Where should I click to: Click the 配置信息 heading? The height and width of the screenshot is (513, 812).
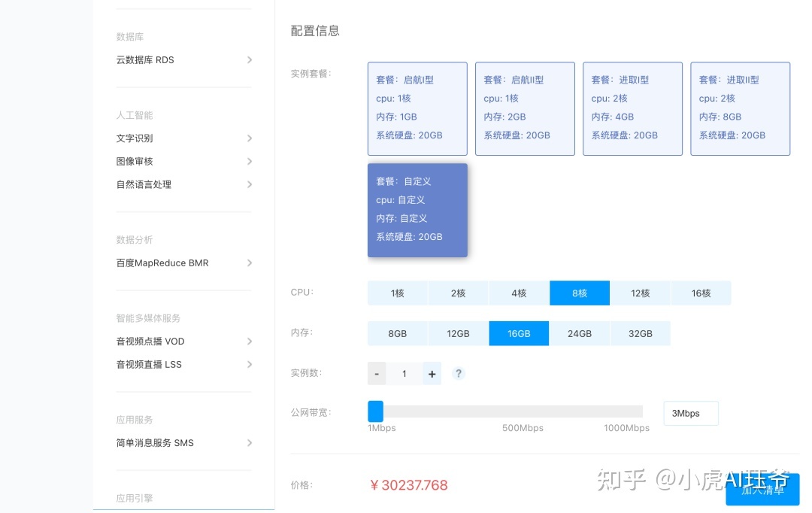[315, 31]
